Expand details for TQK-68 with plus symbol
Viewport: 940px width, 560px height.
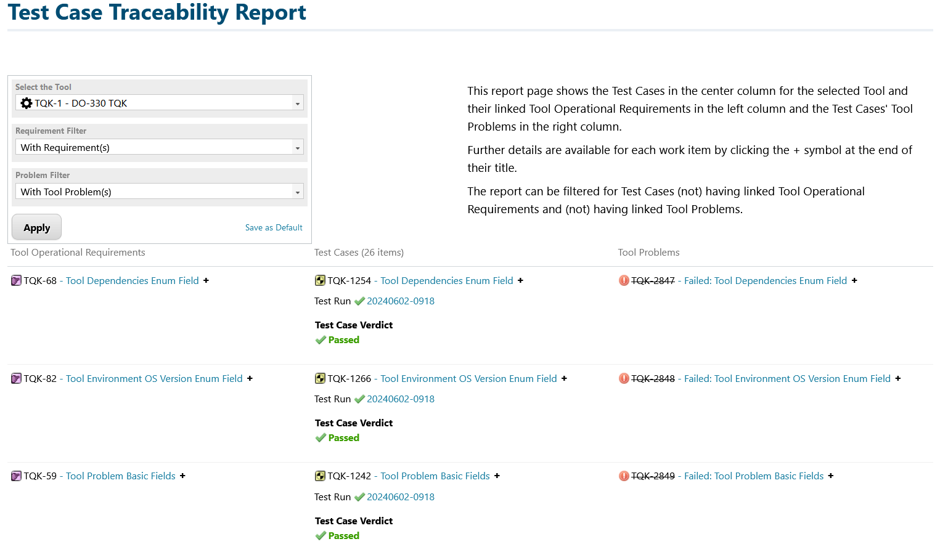tap(206, 281)
